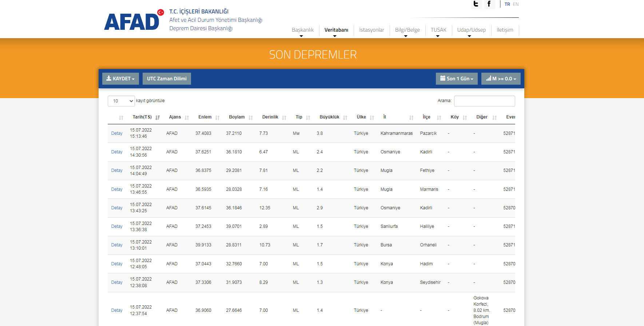Open the KAYDET download dropdown
The image size is (644, 326).
pos(120,79)
